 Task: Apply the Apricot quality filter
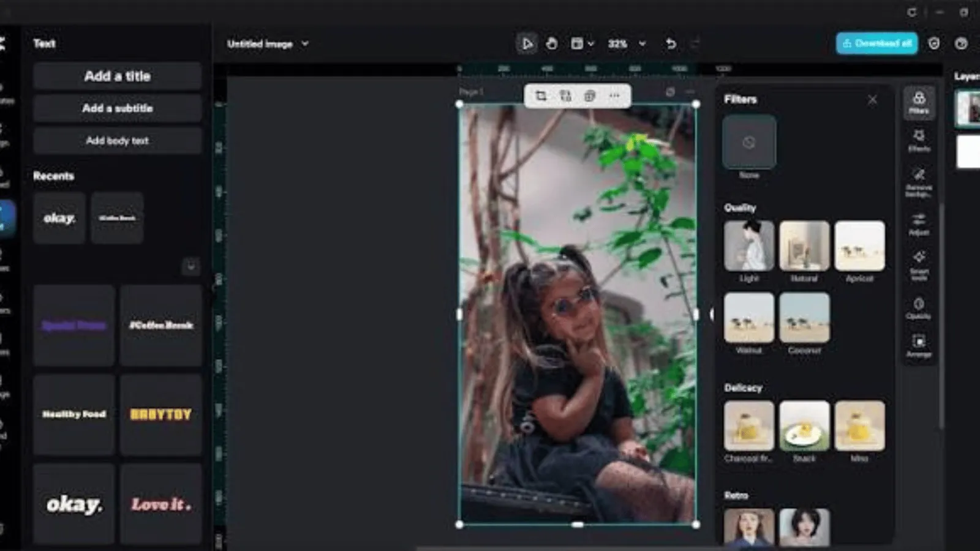859,246
